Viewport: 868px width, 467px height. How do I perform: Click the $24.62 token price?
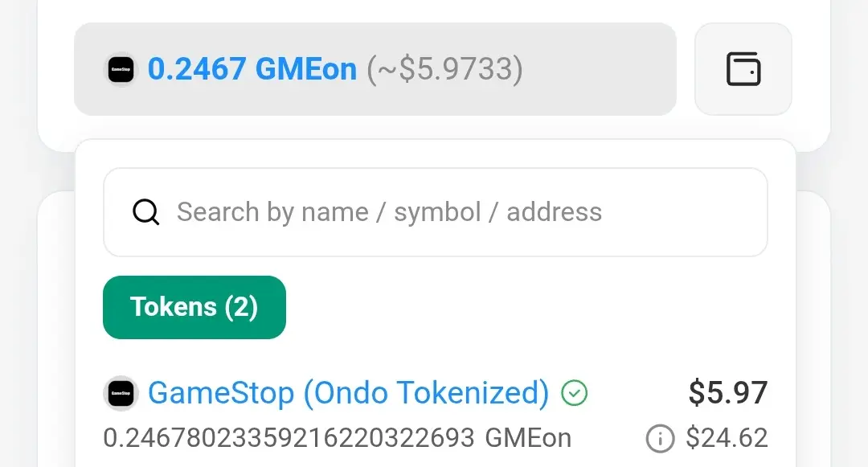click(727, 438)
